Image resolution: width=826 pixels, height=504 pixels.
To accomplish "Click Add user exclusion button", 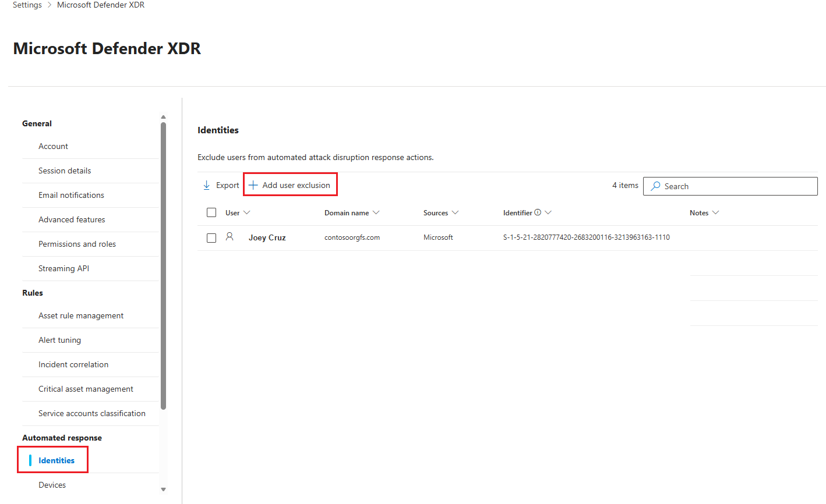I will tap(290, 185).
